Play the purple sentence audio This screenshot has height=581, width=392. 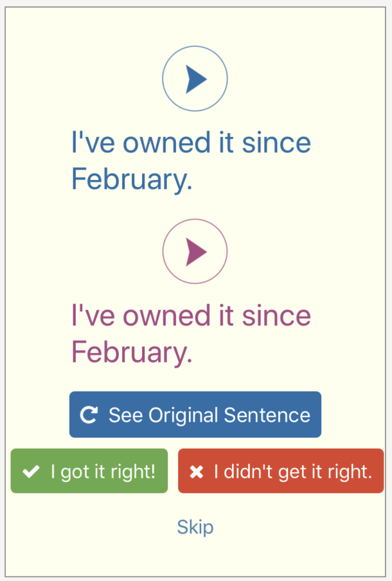(195, 251)
